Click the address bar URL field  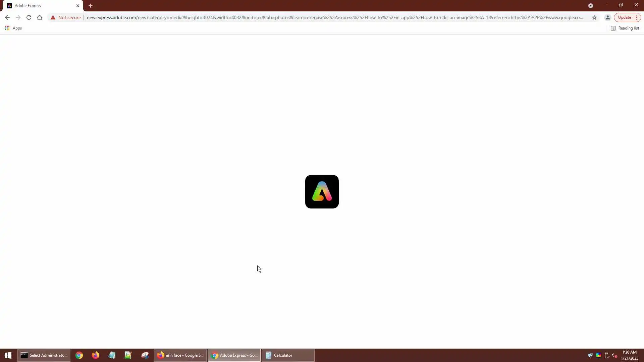[x=335, y=17]
